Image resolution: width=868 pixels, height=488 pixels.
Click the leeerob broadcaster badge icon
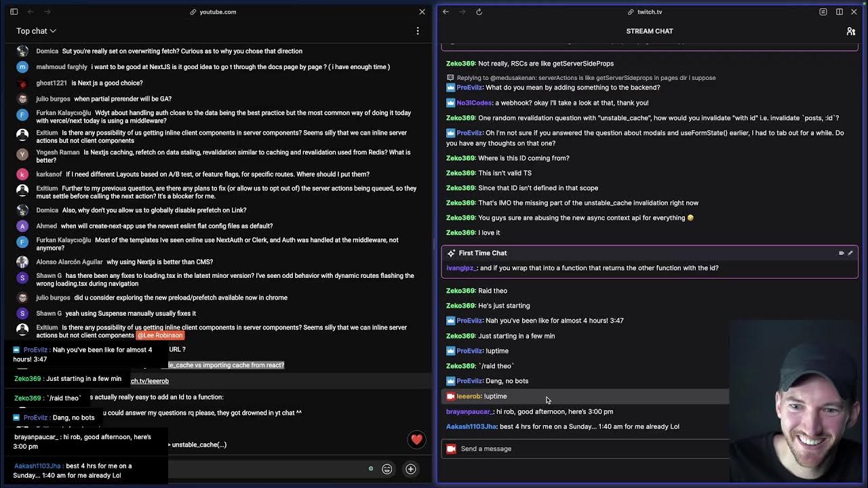(x=451, y=396)
